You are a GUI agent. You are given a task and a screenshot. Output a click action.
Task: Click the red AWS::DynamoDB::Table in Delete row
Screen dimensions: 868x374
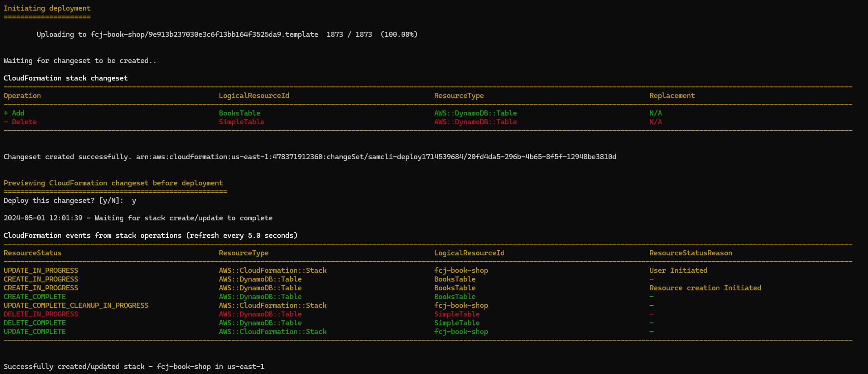(476, 122)
